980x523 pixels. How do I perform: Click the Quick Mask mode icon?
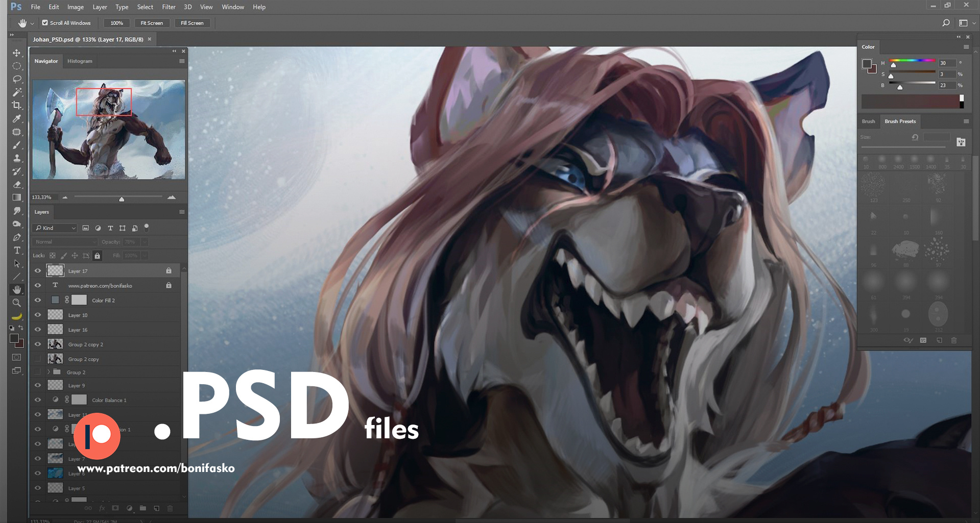[x=17, y=357]
